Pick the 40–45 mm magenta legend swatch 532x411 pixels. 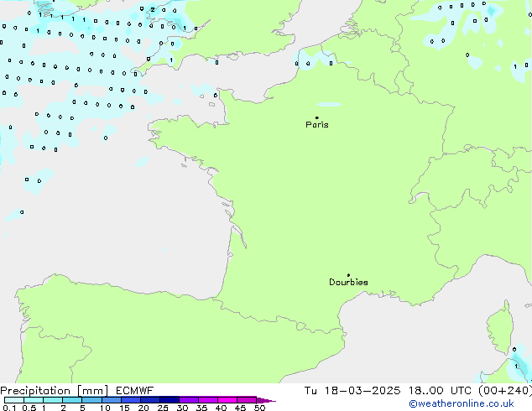coord(227,400)
